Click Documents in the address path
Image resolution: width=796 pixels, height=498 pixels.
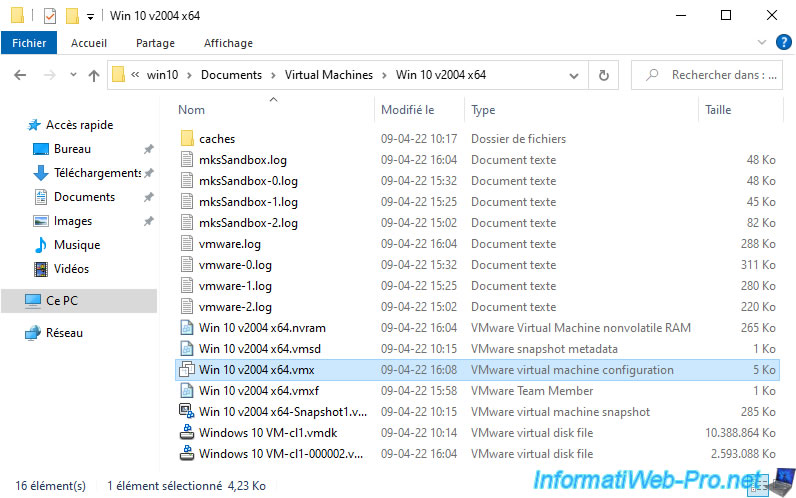tap(231, 75)
